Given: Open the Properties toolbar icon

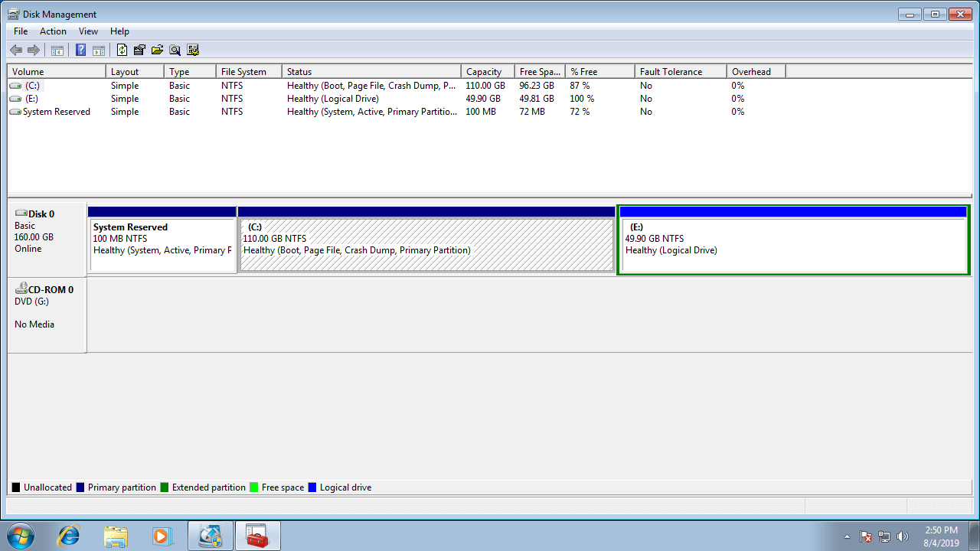Looking at the screenshot, I should pos(139,51).
